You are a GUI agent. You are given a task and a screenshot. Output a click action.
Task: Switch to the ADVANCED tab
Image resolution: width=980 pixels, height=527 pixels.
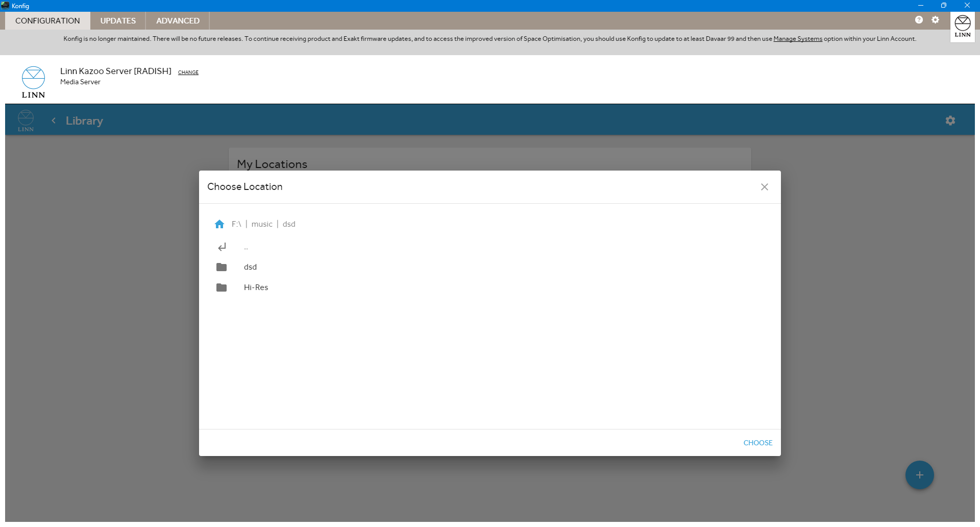pyautogui.click(x=178, y=21)
